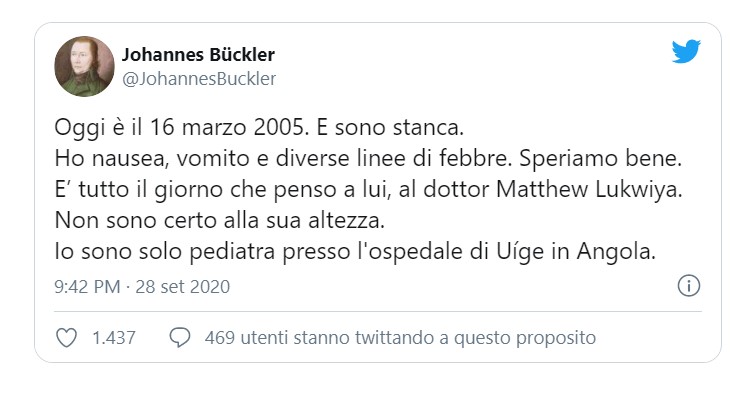
Task: Click the line 'Non sono certo alla sua altezza'
Action: coord(220,220)
